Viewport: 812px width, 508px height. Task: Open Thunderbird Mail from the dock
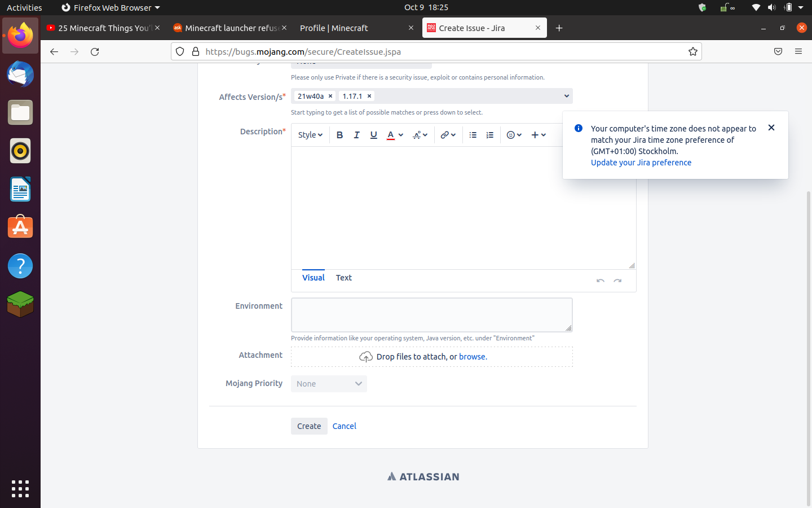click(20, 74)
